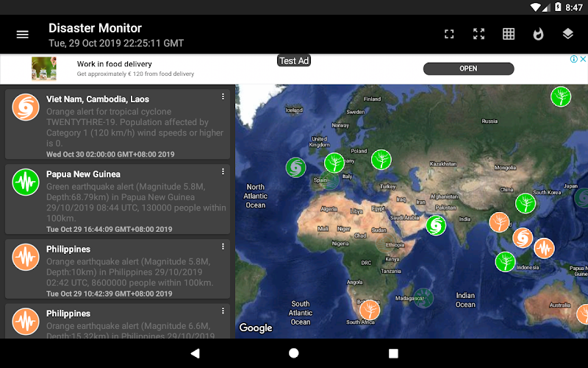Tap orange earthquake icon of Philippines 5.8M alert
588x368 pixels.
pyautogui.click(x=26, y=257)
